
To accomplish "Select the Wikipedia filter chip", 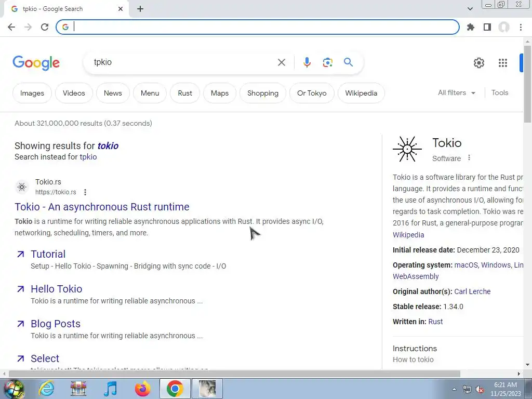I will [x=361, y=93].
